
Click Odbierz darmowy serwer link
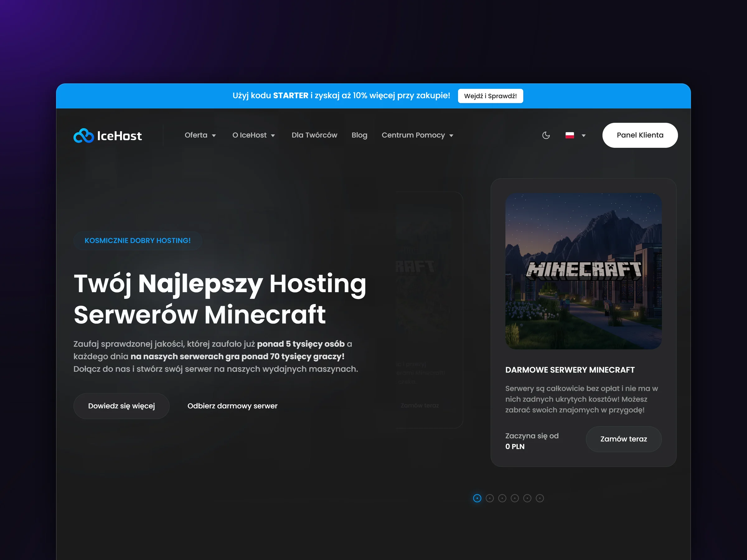click(x=232, y=406)
